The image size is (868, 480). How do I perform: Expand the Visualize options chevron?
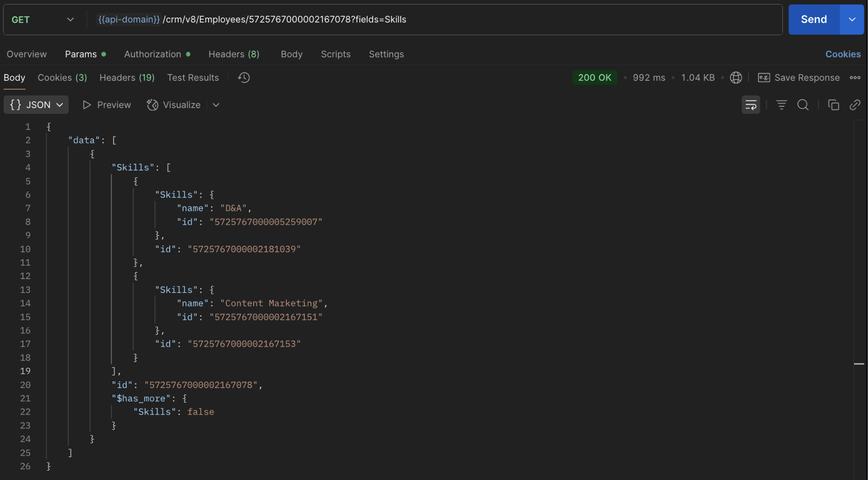[216, 105]
